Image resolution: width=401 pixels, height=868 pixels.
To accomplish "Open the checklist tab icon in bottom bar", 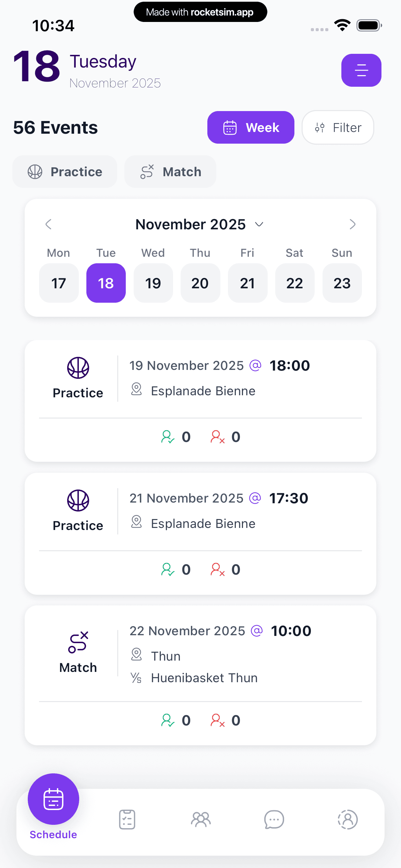I will 127,820.
